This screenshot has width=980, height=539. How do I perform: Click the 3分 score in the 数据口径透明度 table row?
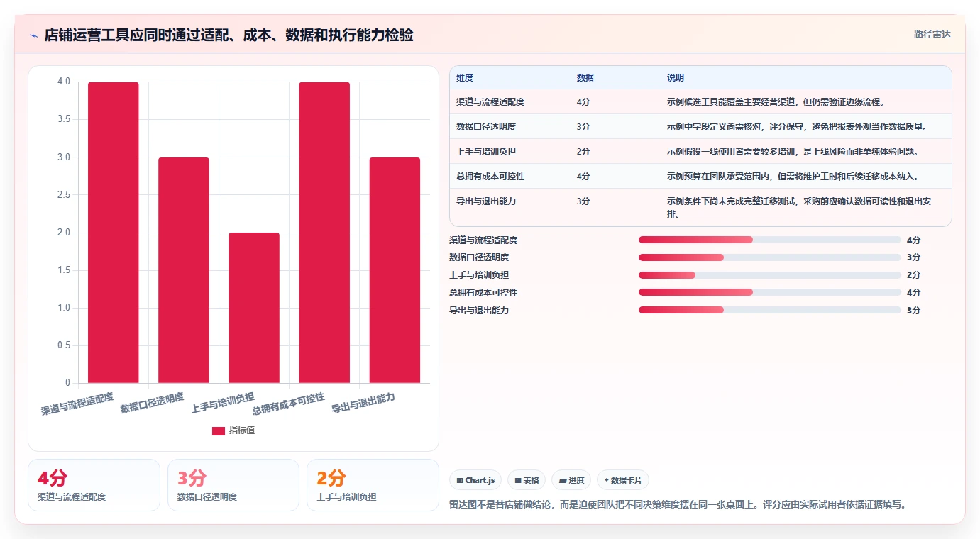coord(583,127)
